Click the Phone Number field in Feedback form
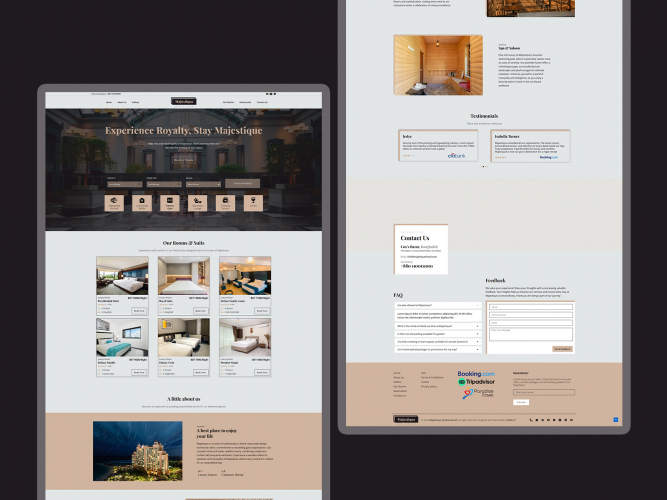This screenshot has width=667, height=500. tap(531, 315)
